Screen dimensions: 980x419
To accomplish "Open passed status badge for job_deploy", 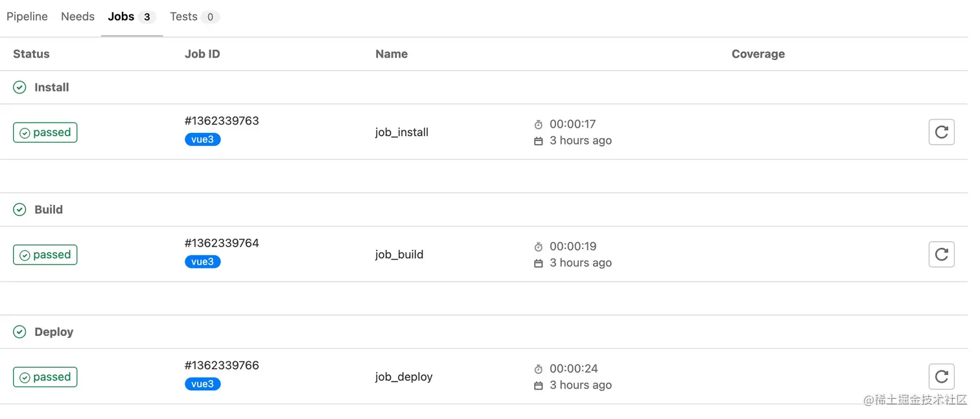I will point(45,377).
